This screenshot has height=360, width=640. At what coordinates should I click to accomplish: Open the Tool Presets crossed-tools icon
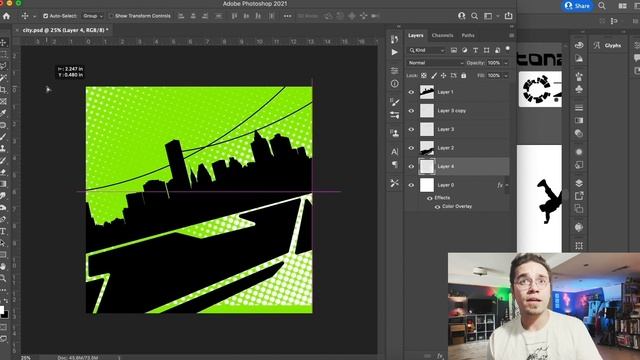(394, 183)
